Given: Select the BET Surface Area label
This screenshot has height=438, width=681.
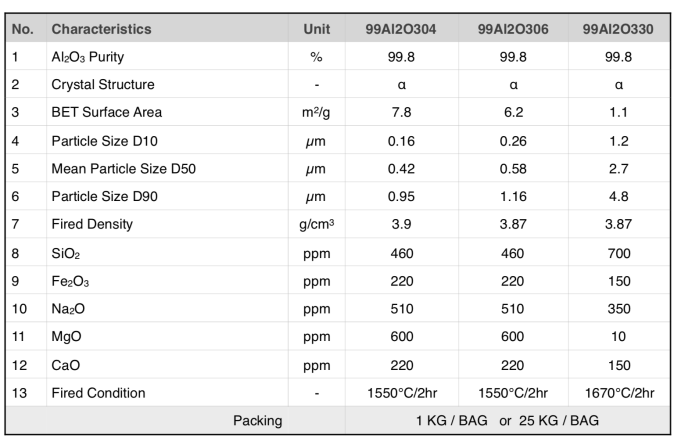Looking at the screenshot, I should (106, 113).
